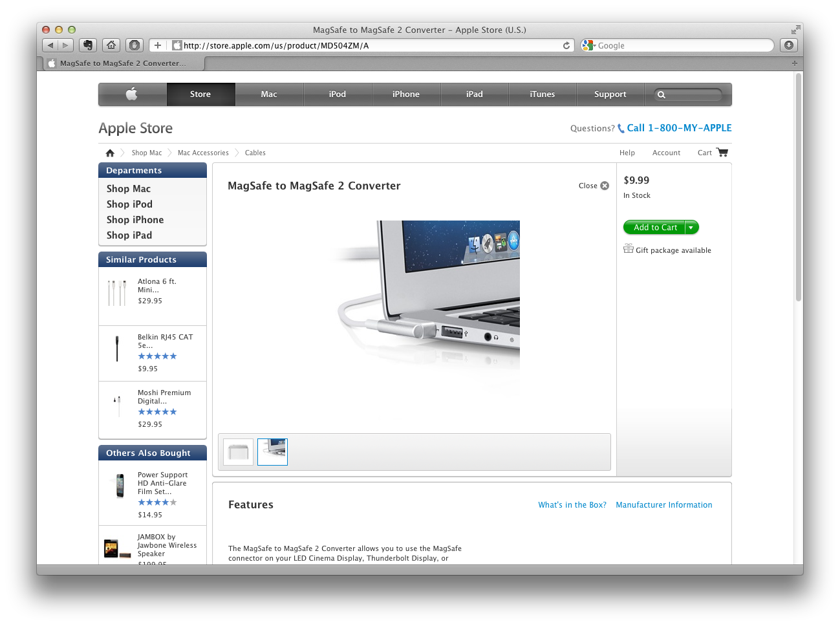840x626 pixels.
Task: Open the Atlona 6 ft. Mini product
Action: [x=157, y=286]
